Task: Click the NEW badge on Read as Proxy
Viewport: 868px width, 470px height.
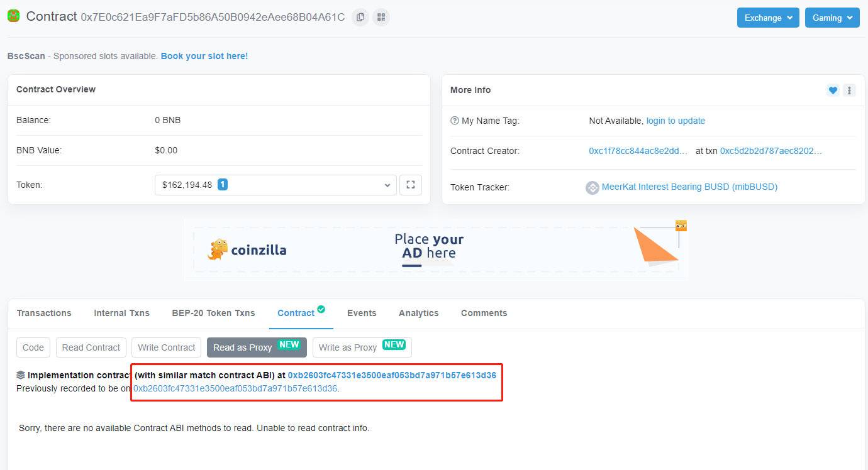Action: tap(289, 345)
